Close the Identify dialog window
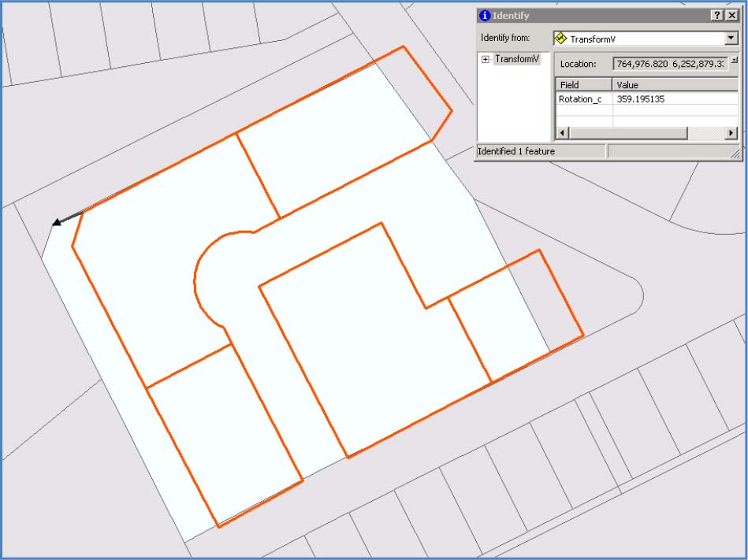 pyautogui.click(x=731, y=16)
